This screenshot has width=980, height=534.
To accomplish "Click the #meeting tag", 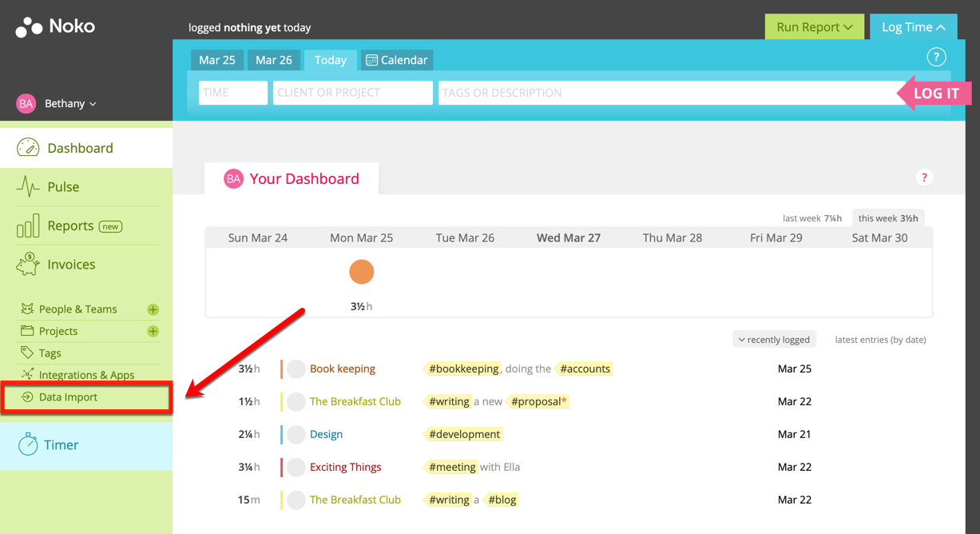I will pos(450,467).
